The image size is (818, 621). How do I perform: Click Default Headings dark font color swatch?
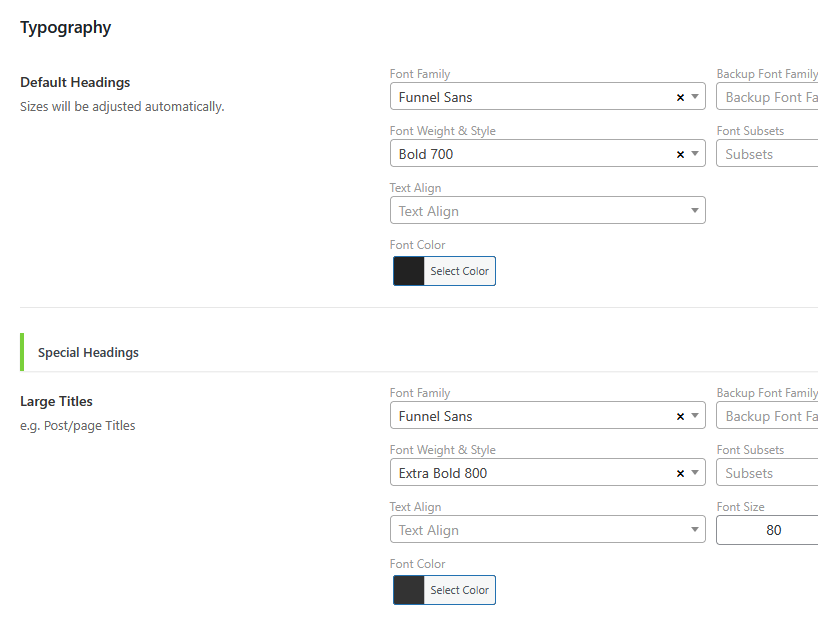[408, 271]
